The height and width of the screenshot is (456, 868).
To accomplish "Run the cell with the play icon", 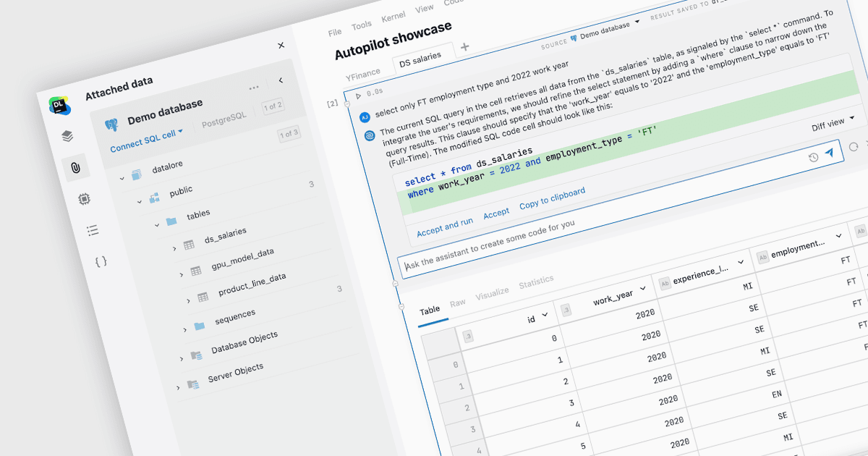I will click(x=357, y=96).
